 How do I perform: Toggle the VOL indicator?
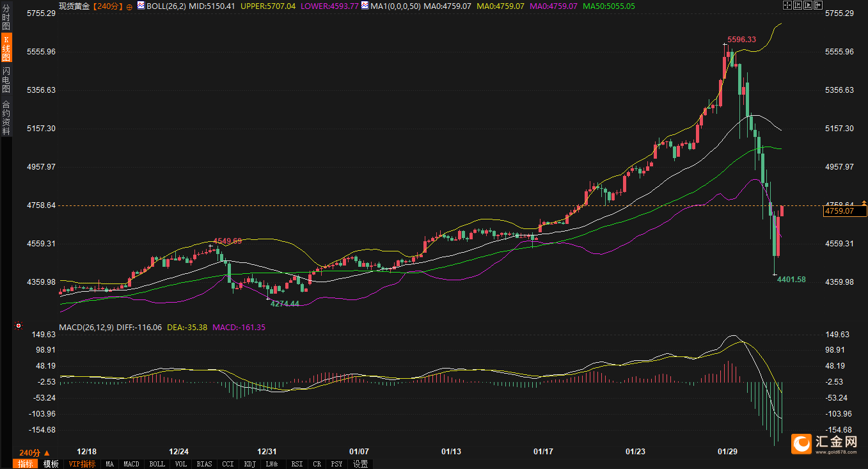tap(181, 464)
